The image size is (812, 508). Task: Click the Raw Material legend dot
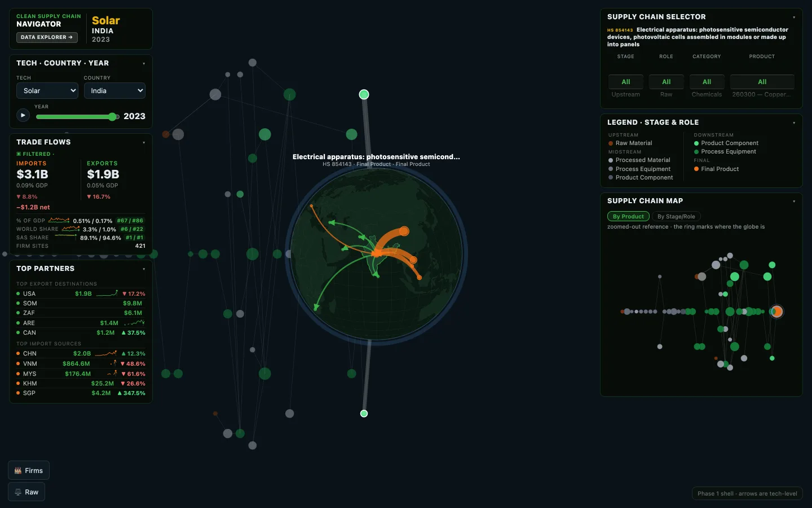point(611,143)
